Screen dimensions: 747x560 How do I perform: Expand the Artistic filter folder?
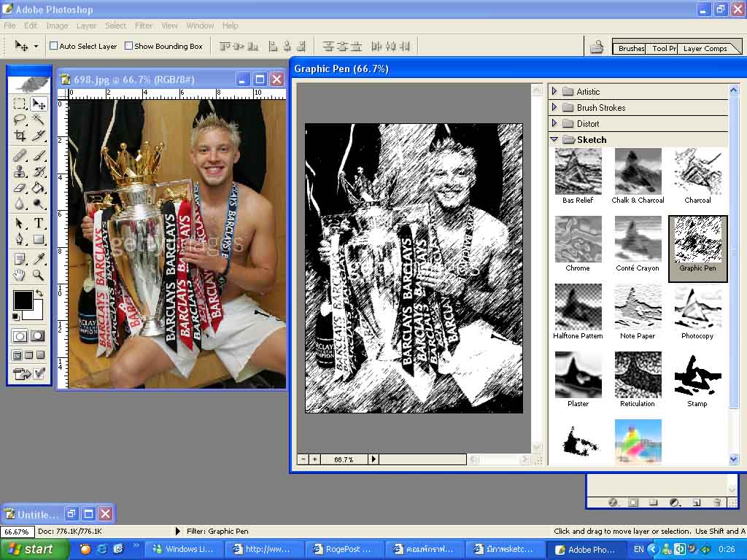(x=554, y=91)
